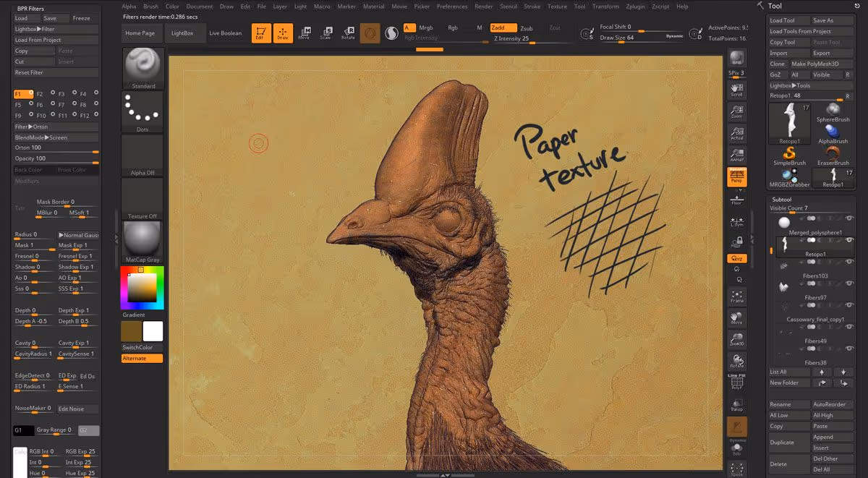
Task: Toggle the Floor grid
Action: [x=736, y=199]
